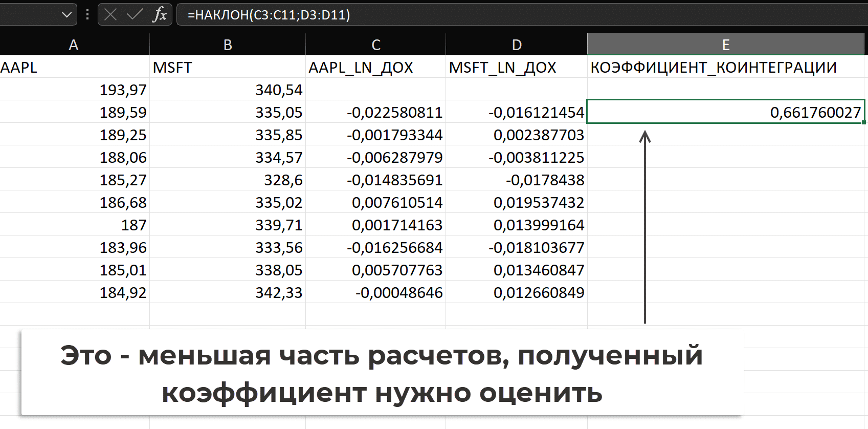Select the cell with value 0,661760027
Screen dimensions: 868x429
click(x=725, y=112)
